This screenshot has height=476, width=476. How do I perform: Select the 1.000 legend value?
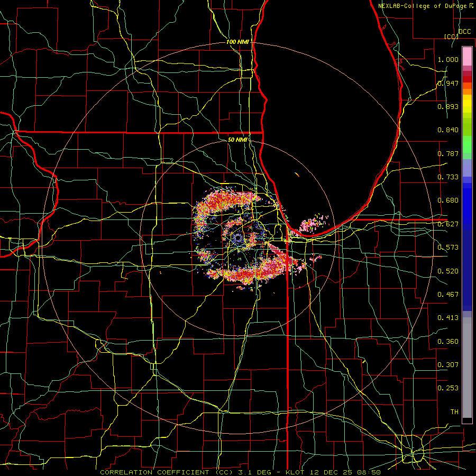(448, 59)
